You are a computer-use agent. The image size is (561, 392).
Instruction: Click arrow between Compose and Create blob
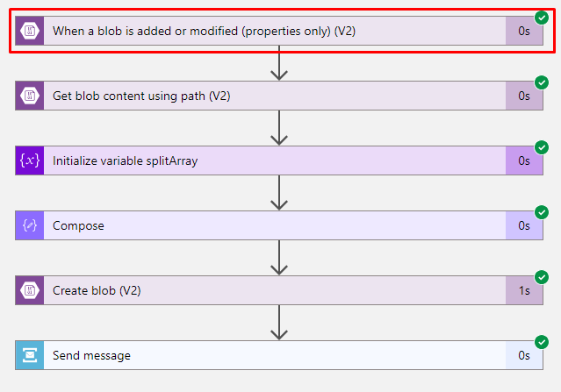[x=279, y=257]
